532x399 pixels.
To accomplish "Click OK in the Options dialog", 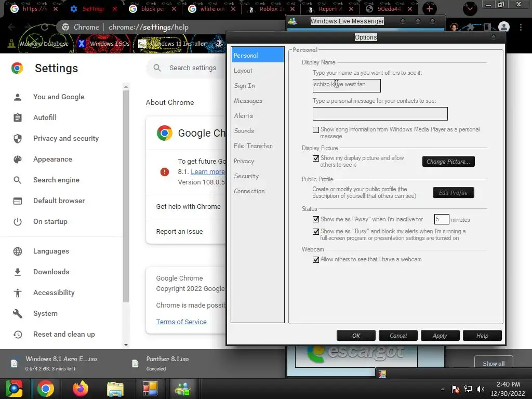I will (x=356, y=336).
